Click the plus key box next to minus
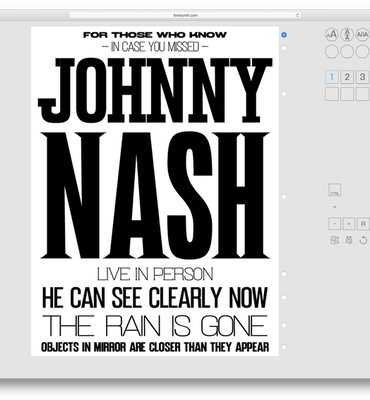370x400 pixels. pyautogui.click(x=349, y=224)
